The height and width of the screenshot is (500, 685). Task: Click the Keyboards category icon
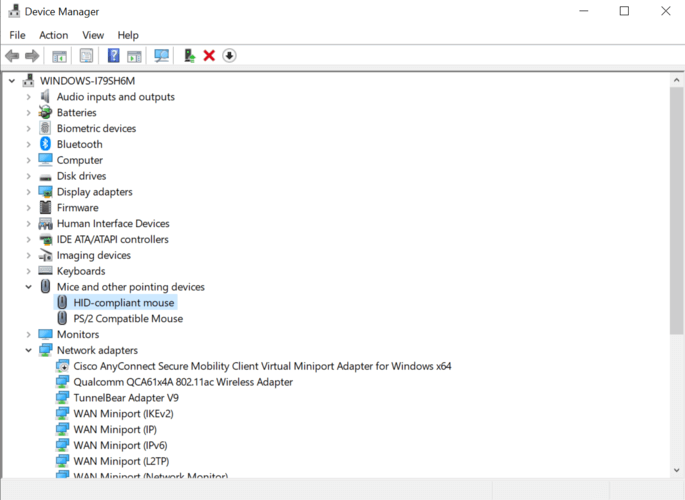[x=45, y=271]
